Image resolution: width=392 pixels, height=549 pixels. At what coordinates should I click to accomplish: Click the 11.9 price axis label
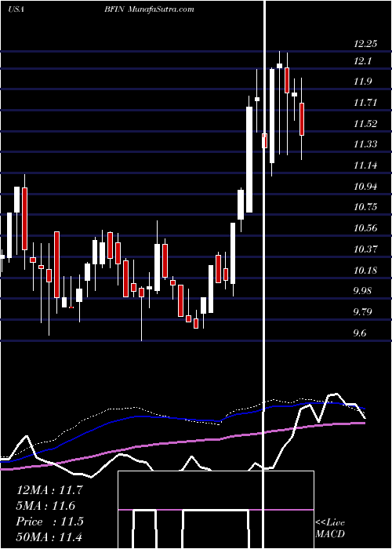pos(362,82)
